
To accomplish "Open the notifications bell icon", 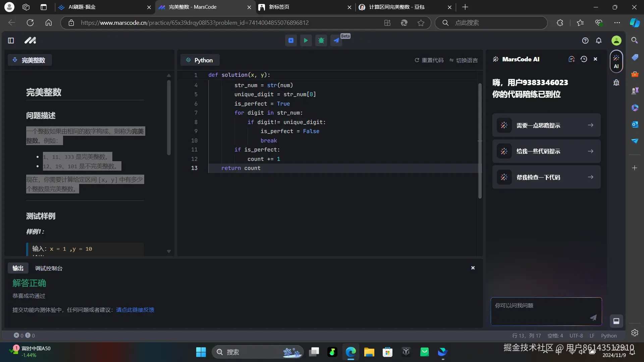I will pyautogui.click(x=599, y=41).
